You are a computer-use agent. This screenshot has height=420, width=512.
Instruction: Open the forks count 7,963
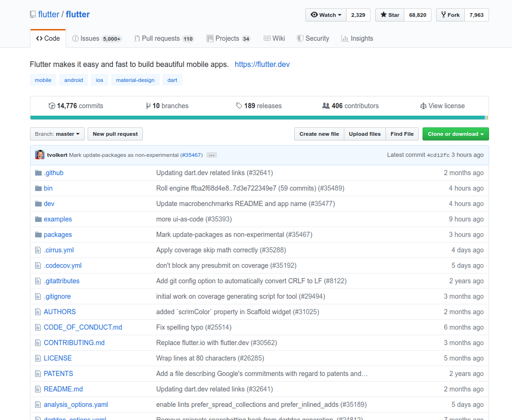click(x=476, y=15)
